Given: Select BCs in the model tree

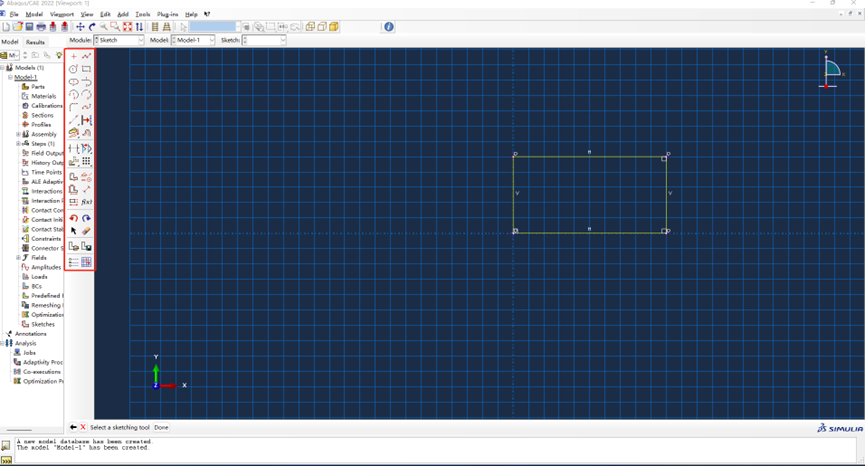Looking at the screenshot, I should (36, 286).
